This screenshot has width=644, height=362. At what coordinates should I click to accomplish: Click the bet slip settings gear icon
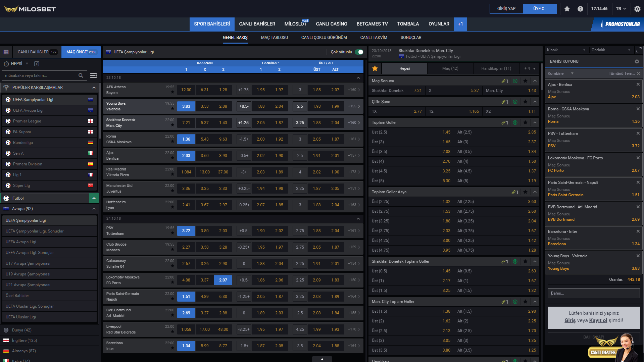point(637,61)
